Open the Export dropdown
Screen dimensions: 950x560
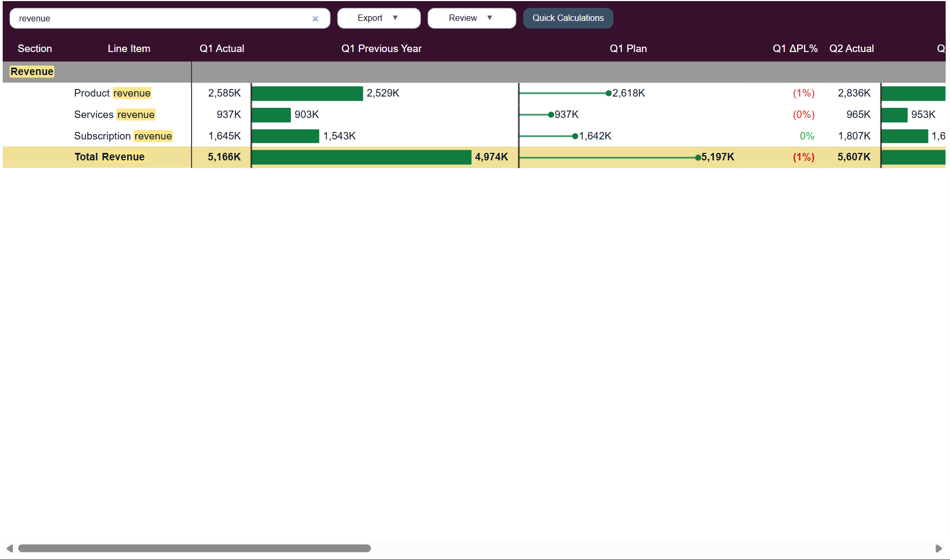[x=378, y=18]
